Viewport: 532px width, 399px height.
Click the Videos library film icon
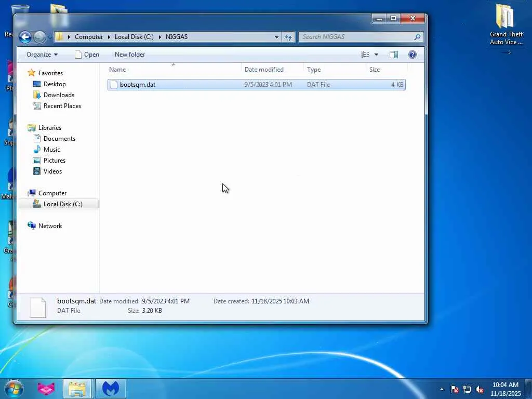37,171
